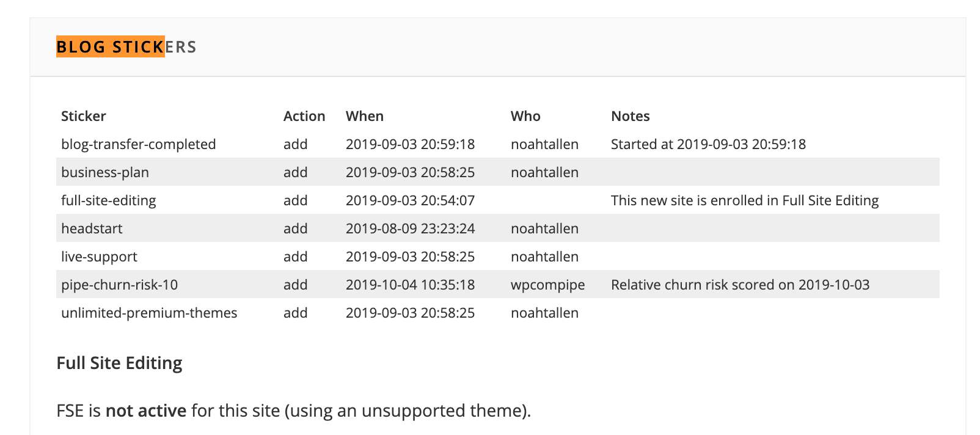Click the note starting with 'Started at'
This screenshot has height=435, width=980.
click(709, 144)
